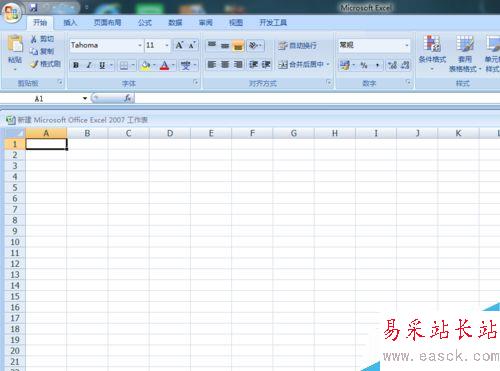500x371 pixels.
Task: Cut the selection with the scissors icon
Action: pos(34,39)
